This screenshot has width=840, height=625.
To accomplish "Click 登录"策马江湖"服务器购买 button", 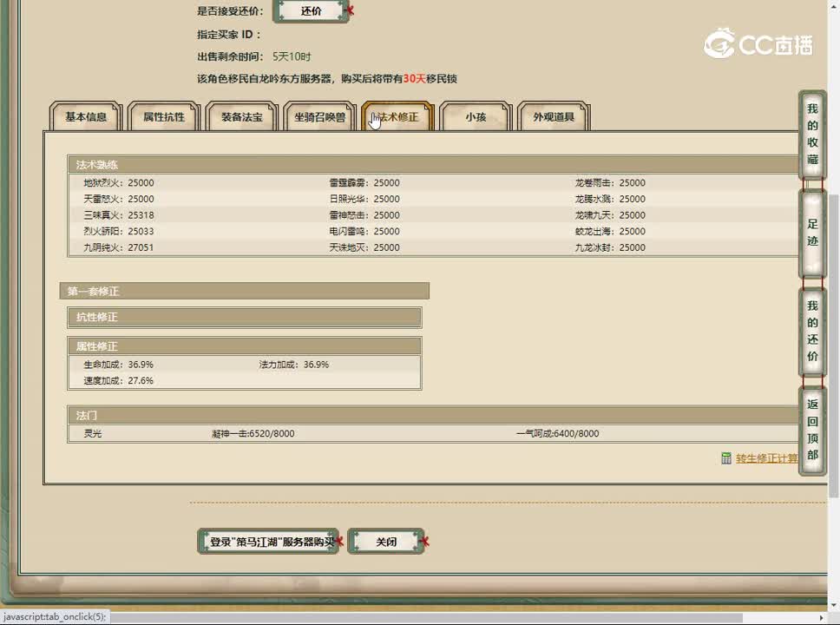I will click(268, 542).
